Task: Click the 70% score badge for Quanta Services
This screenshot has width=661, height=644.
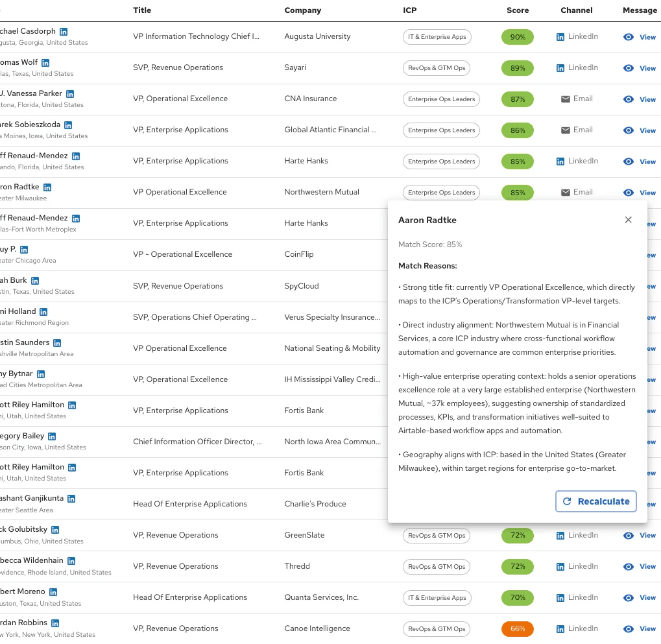Action: [518, 598]
